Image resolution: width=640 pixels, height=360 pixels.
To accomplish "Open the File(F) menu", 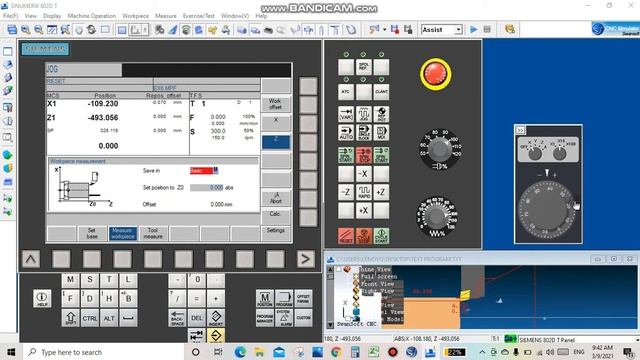I will point(11,16).
